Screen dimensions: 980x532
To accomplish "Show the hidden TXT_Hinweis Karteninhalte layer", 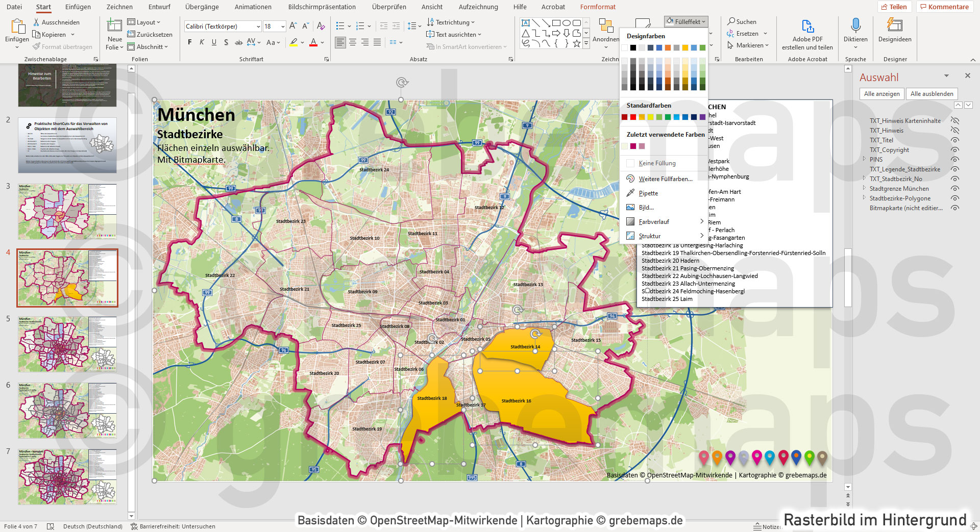I will [x=955, y=120].
